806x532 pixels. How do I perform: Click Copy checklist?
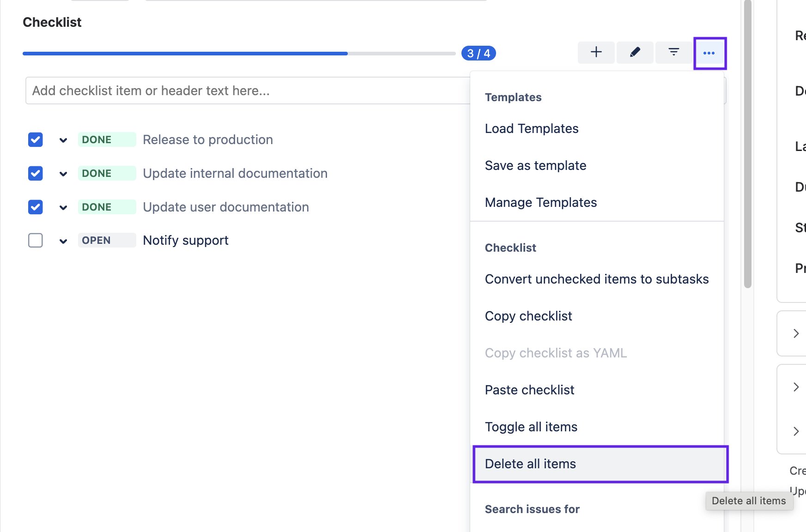point(528,316)
